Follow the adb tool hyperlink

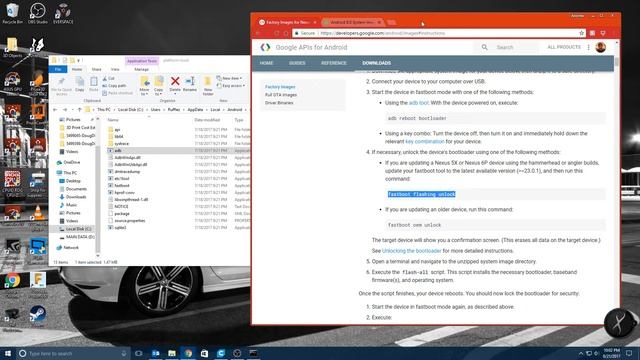click(x=418, y=103)
